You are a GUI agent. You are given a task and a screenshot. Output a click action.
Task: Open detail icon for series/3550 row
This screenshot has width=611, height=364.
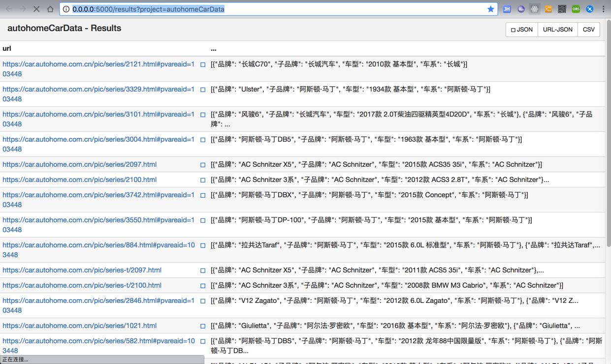point(203,220)
